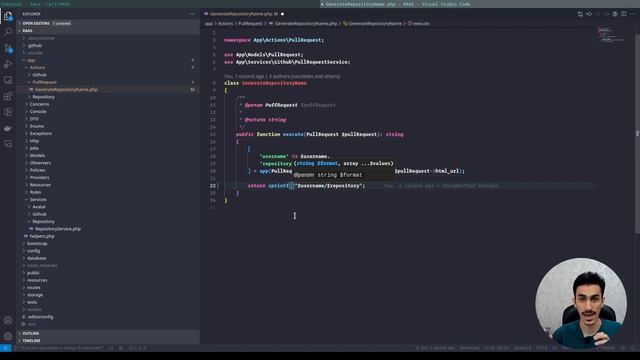The image size is (640, 360).
Task: Expand the Http folder
Action: 34,141
